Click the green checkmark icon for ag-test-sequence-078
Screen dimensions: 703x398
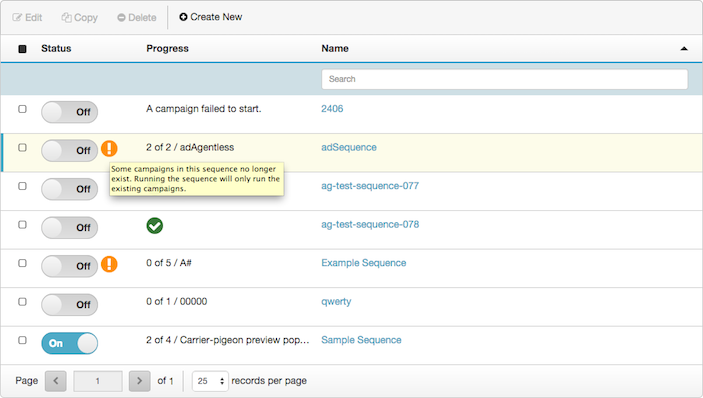[x=155, y=225]
